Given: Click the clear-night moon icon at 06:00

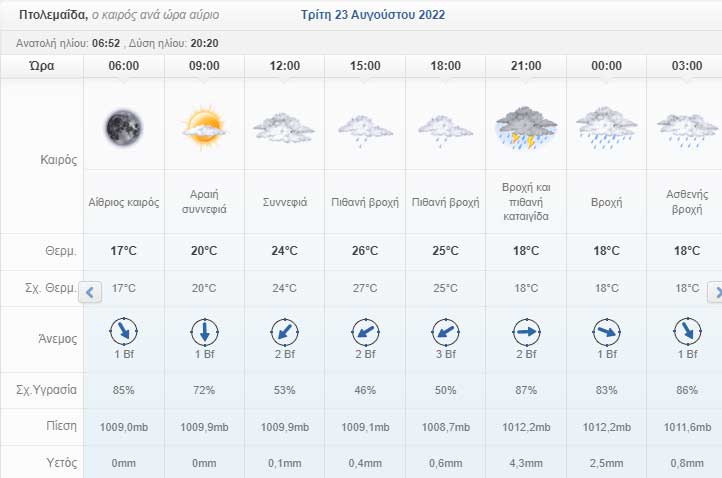Looking at the screenshot, I should 123,128.
